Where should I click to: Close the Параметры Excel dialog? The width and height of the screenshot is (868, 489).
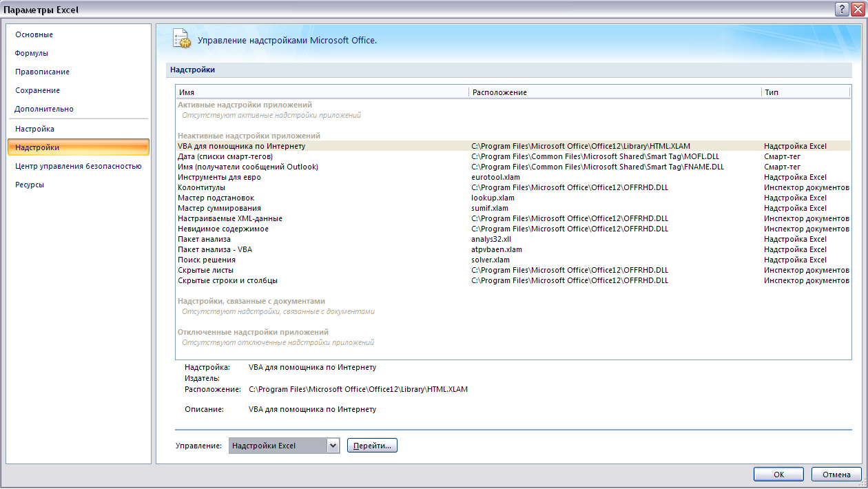(857, 9)
